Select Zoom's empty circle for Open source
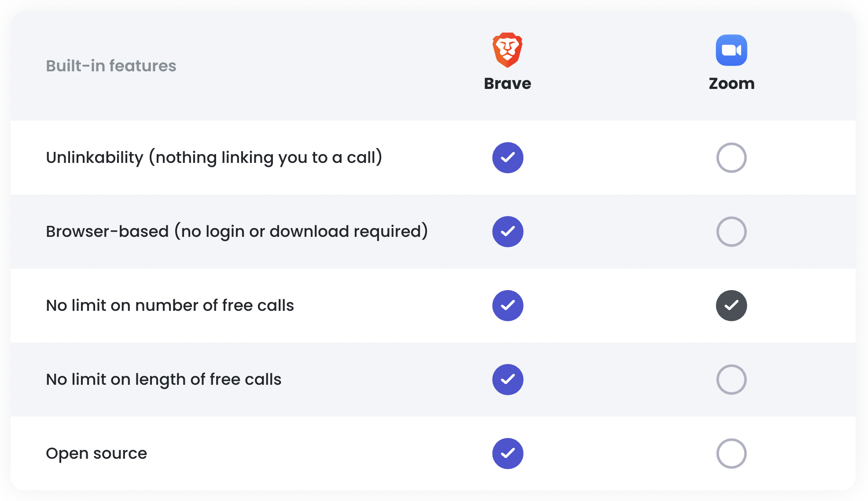 coord(731,453)
